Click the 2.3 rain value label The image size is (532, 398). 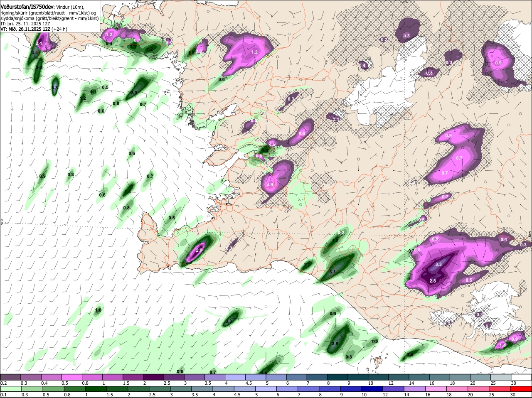tap(39, 67)
